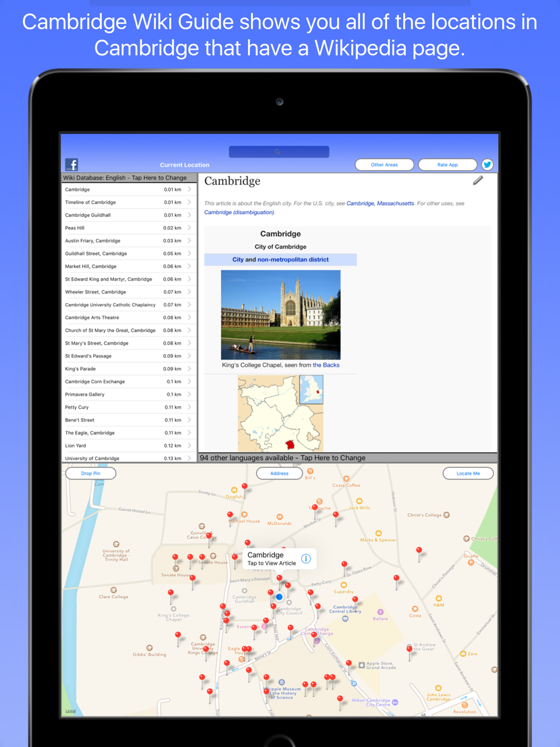The image size is (560, 747).
Task: Tap the Michael House marker
Action: (244, 515)
